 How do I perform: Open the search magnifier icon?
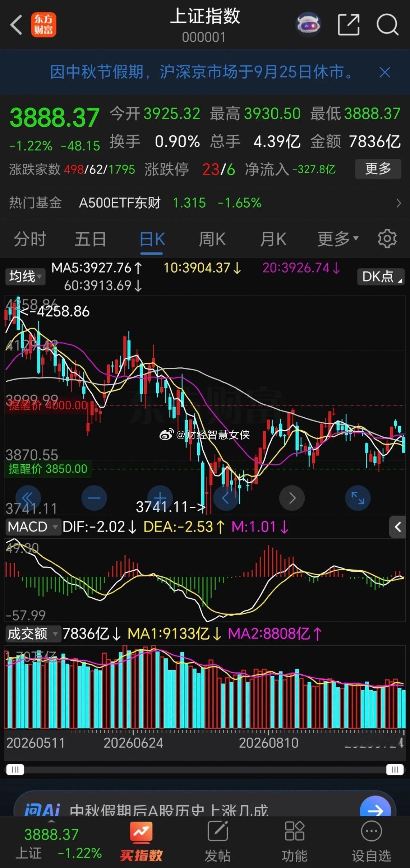(x=387, y=25)
